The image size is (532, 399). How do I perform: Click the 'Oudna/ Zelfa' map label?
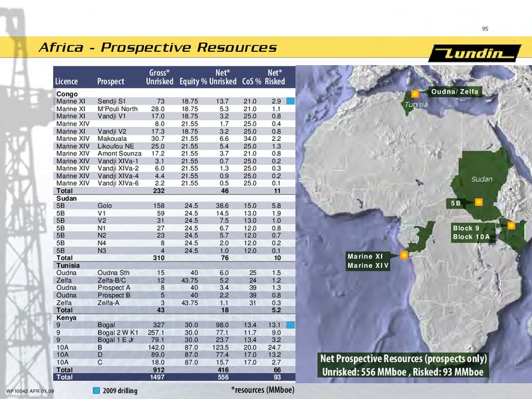tap(455, 92)
